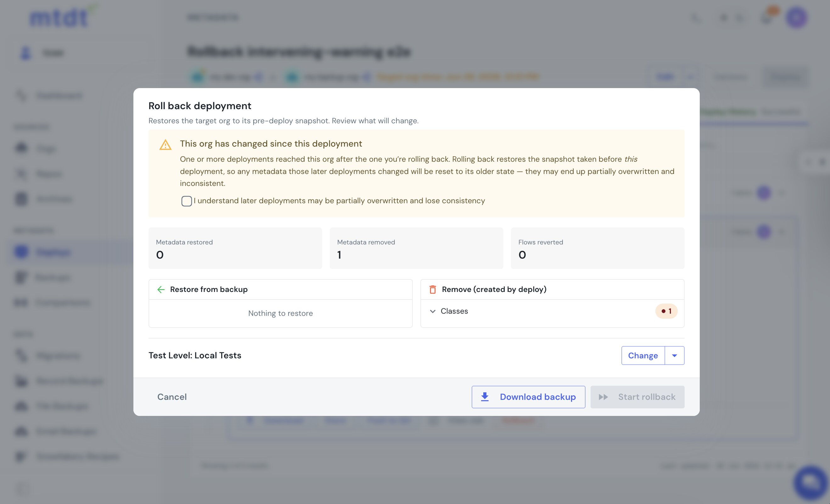The height and width of the screenshot is (504, 830).
Task: Click the Metadata restored count card
Action: pyautogui.click(x=235, y=248)
